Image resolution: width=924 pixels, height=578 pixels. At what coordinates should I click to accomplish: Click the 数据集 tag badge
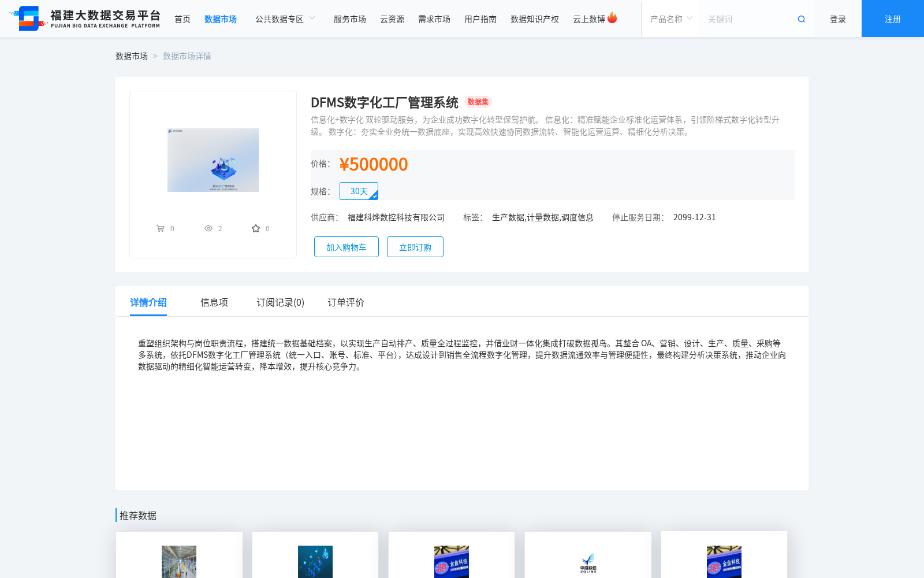click(x=478, y=102)
